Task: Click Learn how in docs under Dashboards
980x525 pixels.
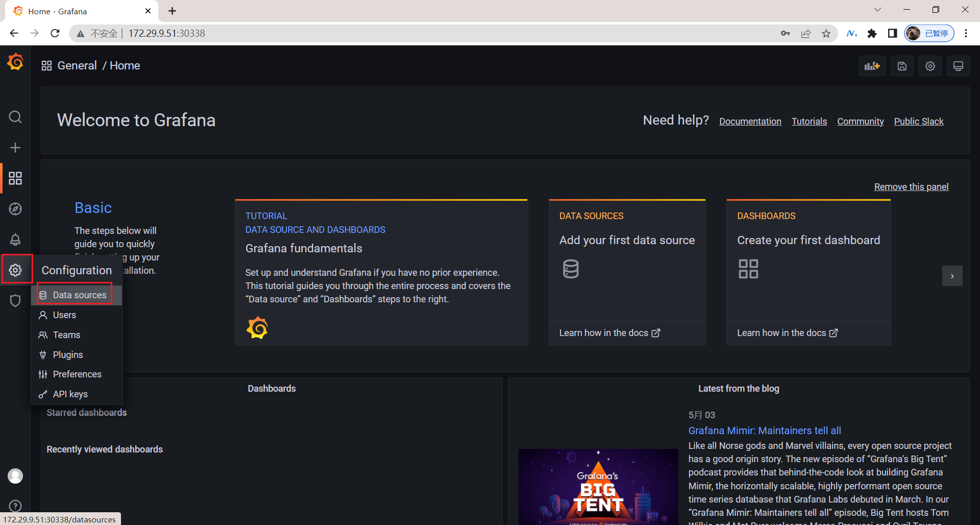Action: point(787,333)
